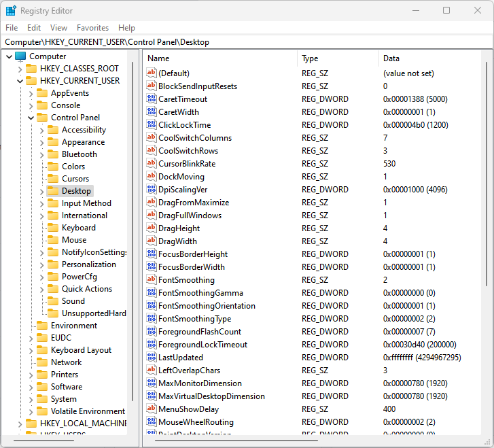Click the string icon of DragFullWindows
Viewport: 494px width, 448px height.
tap(152, 215)
